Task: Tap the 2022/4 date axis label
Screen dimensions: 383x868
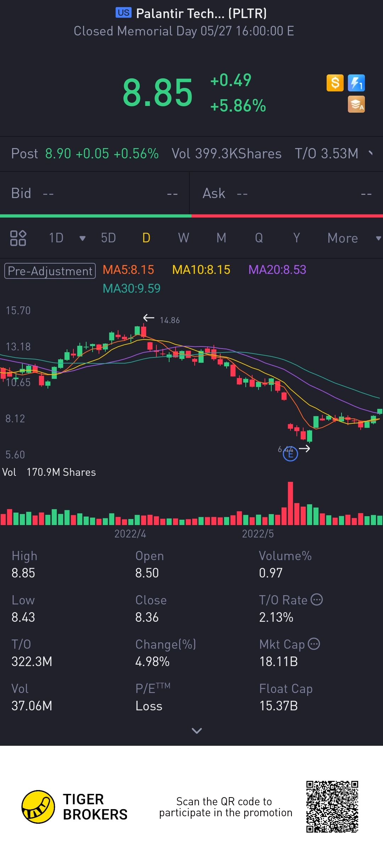Action: point(130,534)
